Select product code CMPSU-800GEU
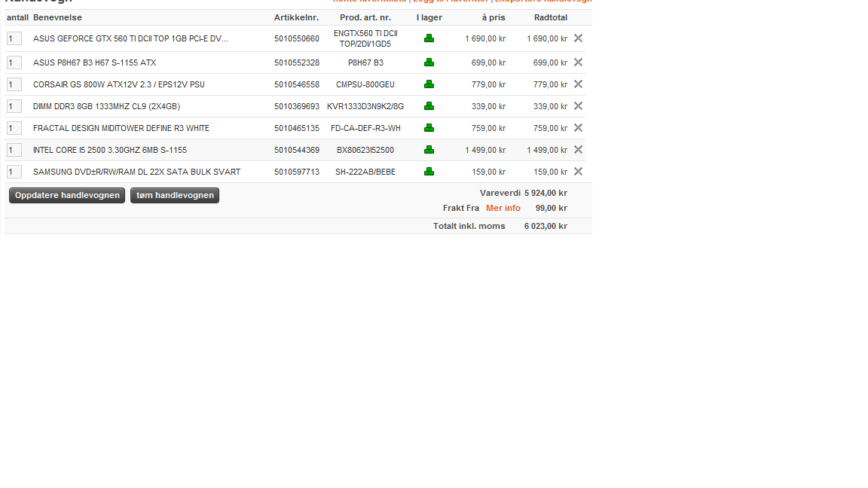Screen dimensions: 868x488 tap(365, 84)
